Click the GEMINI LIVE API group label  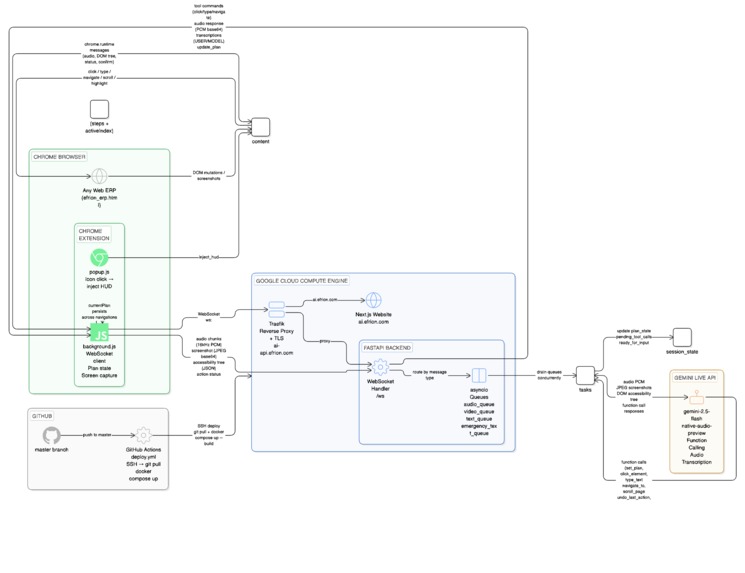pos(695,378)
